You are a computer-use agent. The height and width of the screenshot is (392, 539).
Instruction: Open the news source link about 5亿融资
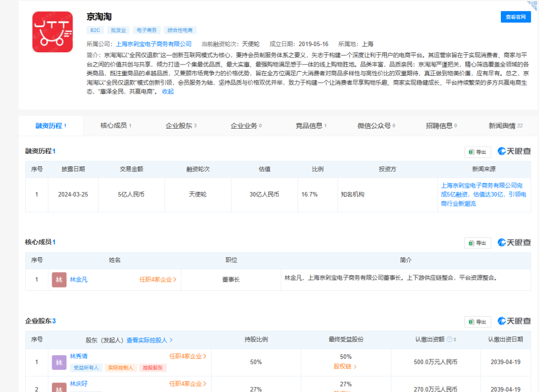pyautogui.click(x=483, y=195)
